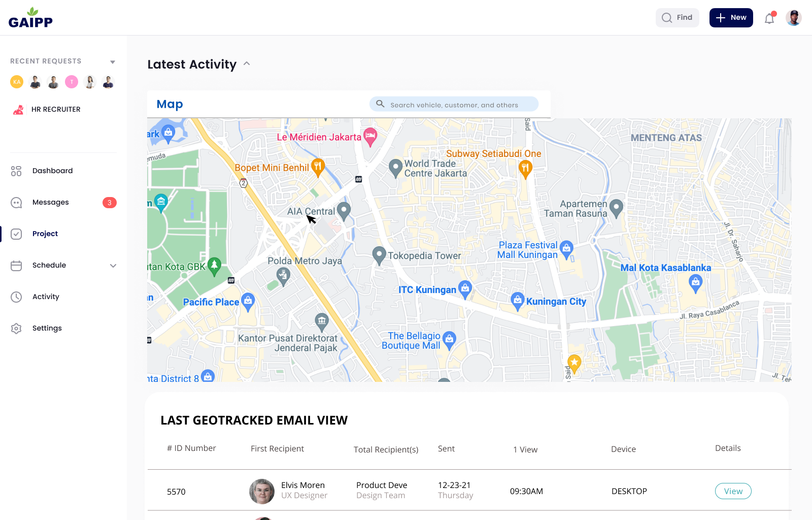812x520 pixels.
Task: Click the map search magnifier icon
Action: tap(380, 104)
